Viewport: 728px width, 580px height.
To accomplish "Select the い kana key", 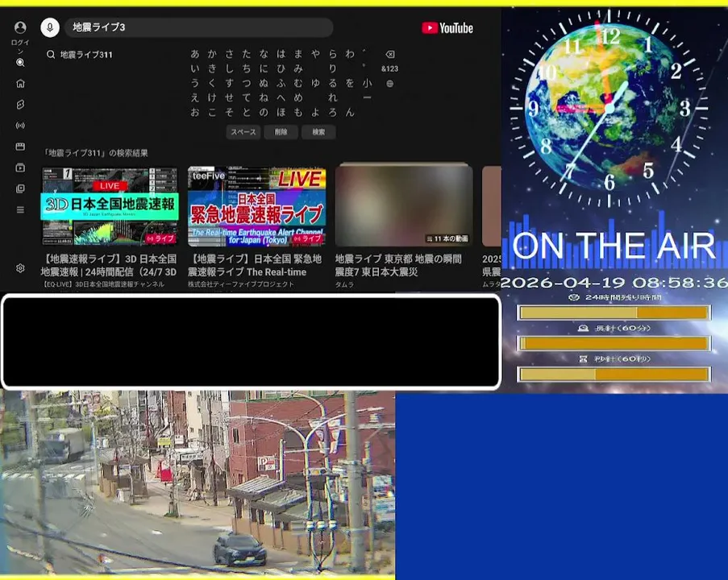I will point(195,68).
